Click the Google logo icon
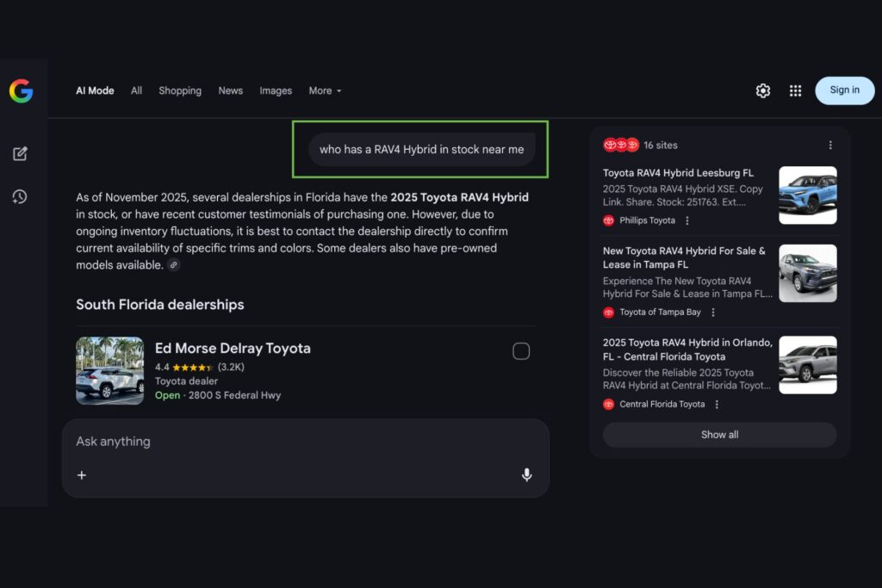 point(21,91)
